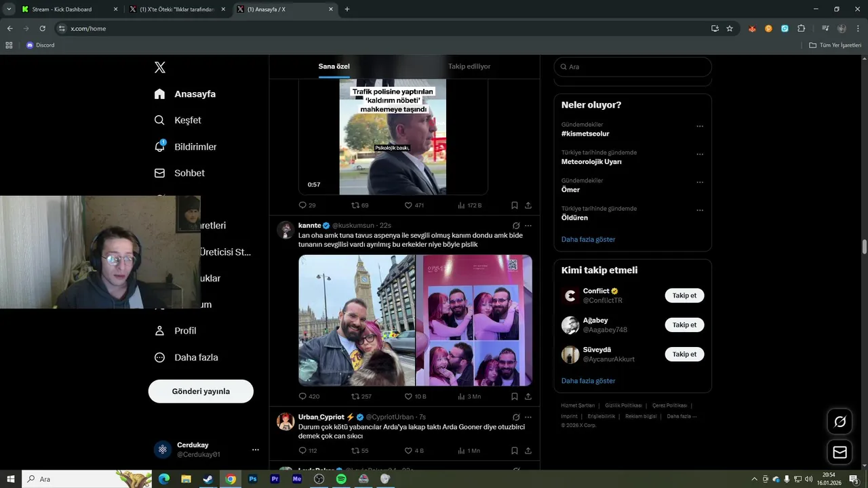Screen dimensions: 868x488
Task: Follow Conflict with Takip et
Action: (684, 296)
